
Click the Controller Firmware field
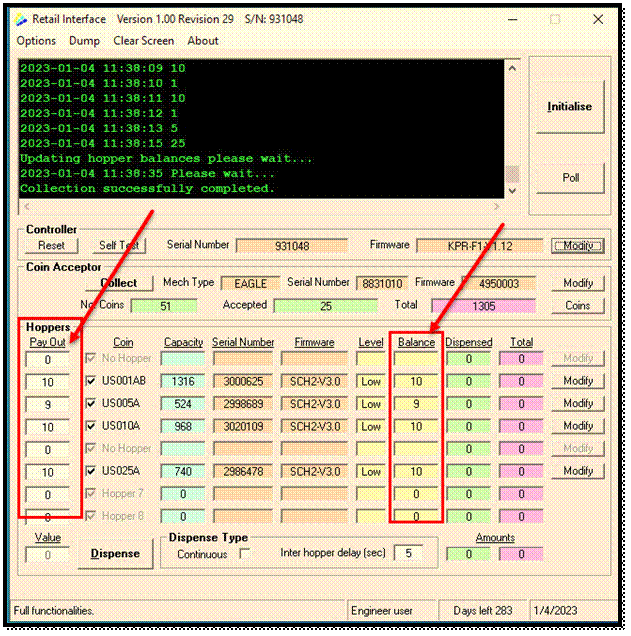[480, 246]
